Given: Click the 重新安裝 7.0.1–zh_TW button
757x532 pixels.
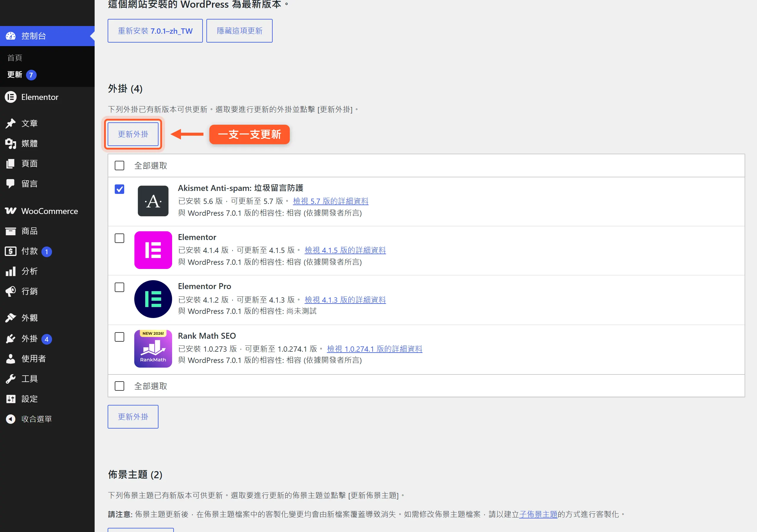Looking at the screenshot, I should [155, 31].
